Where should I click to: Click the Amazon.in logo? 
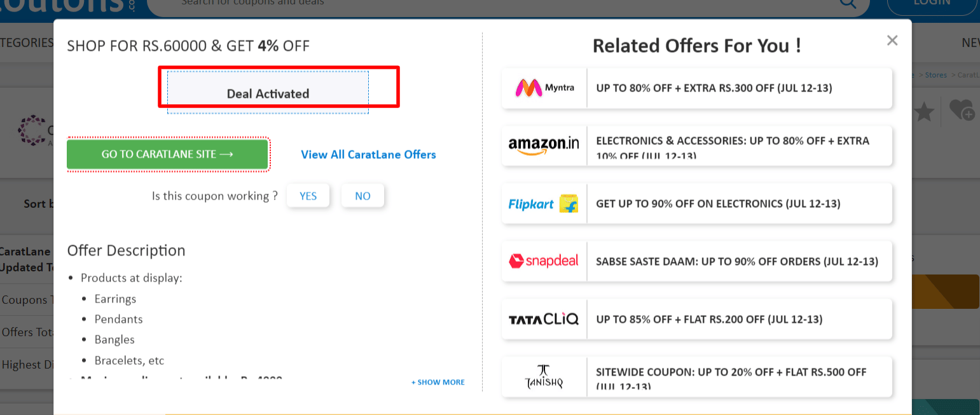pyautogui.click(x=544, y=146)
